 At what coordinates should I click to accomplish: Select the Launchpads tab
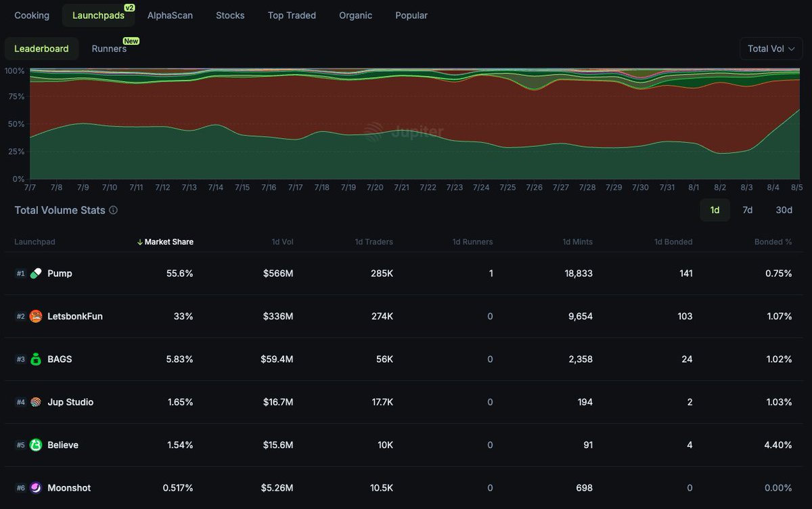[x=98, y=15]
